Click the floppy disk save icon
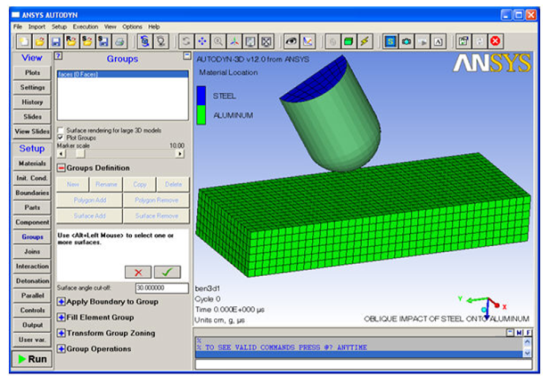Screen dimensions: 550x381 55,42
